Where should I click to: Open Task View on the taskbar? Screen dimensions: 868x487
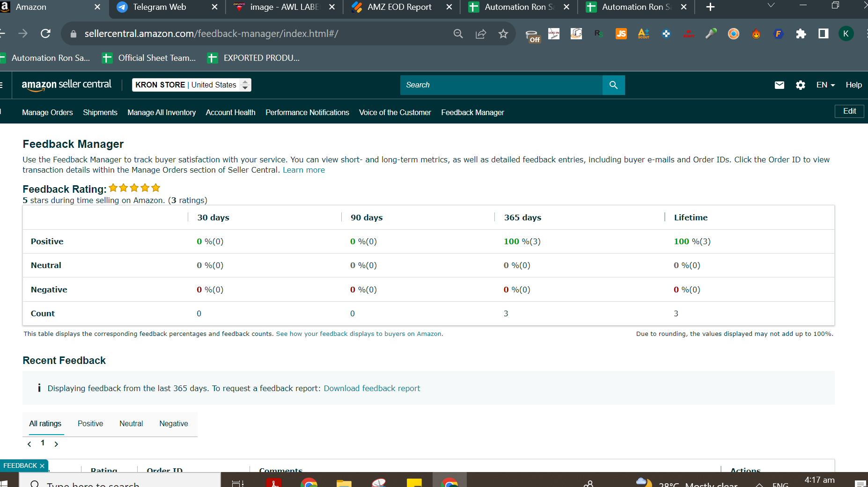pyautogui.click(x=238, y=483)
